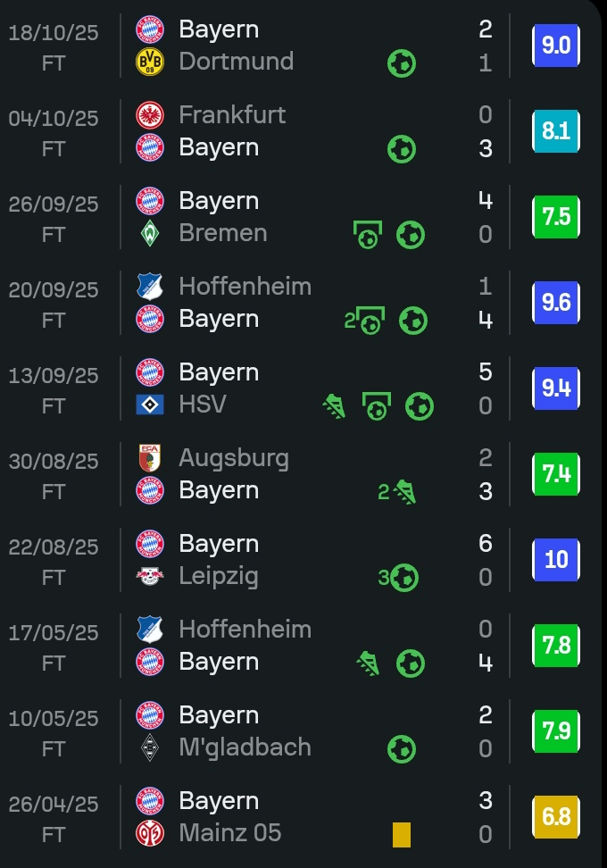The height and width of the screenshot is (868, 607).
Task: Click goal icon in Bayern vs Dortmund match
Action: point(402,63)
